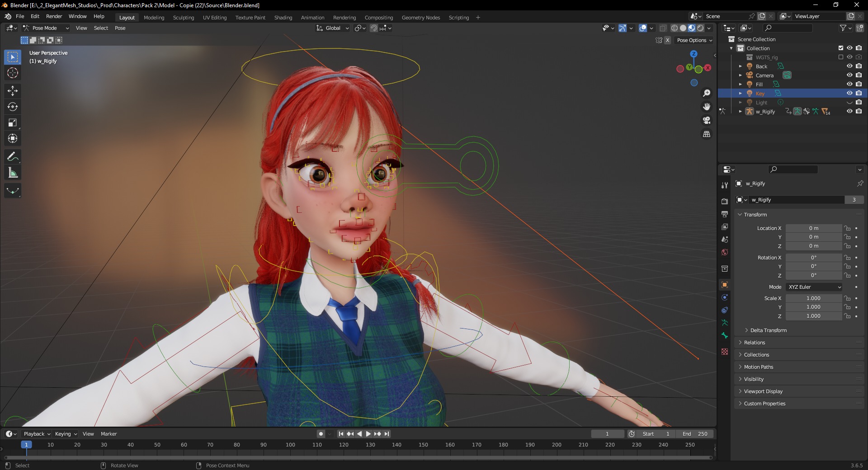The image size is (868, 470).
Task: Toggle Key light viewport visibility
Action: click(x=849, y=93)
